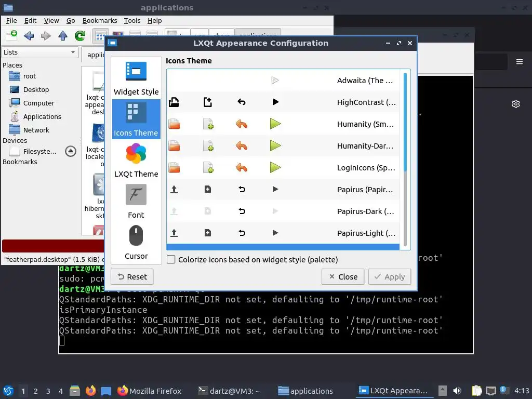Open the Font settings section
Screen dimensions: 532x399
pos(136,201)
